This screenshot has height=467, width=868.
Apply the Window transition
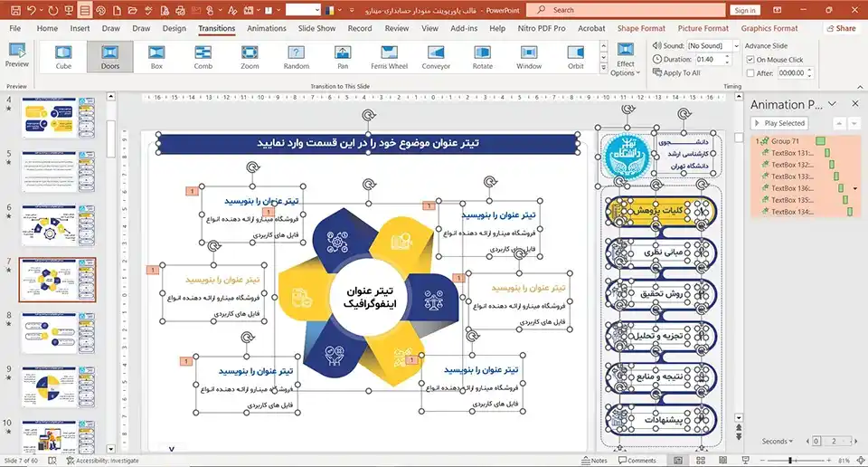[x=529, y=57]
